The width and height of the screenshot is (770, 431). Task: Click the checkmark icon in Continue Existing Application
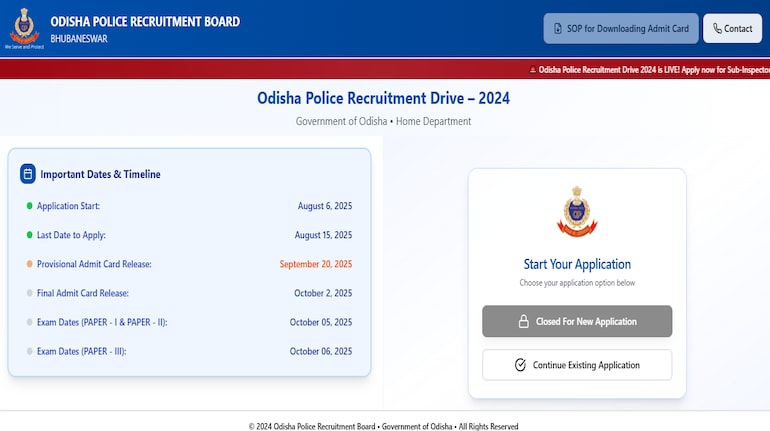(520, 365)
